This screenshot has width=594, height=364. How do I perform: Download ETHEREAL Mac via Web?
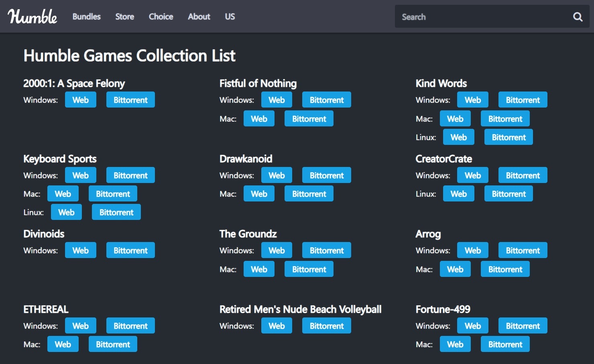(x=63, y=344)
